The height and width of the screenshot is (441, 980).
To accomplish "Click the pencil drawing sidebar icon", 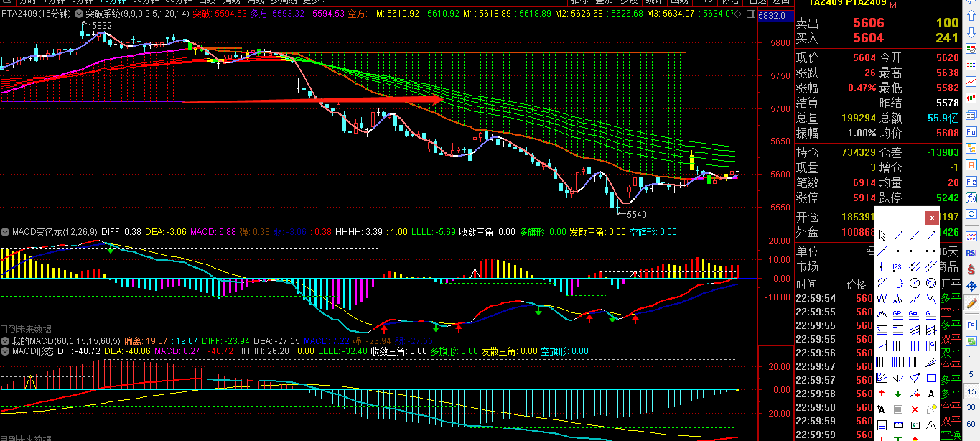I will pos(971,302).
